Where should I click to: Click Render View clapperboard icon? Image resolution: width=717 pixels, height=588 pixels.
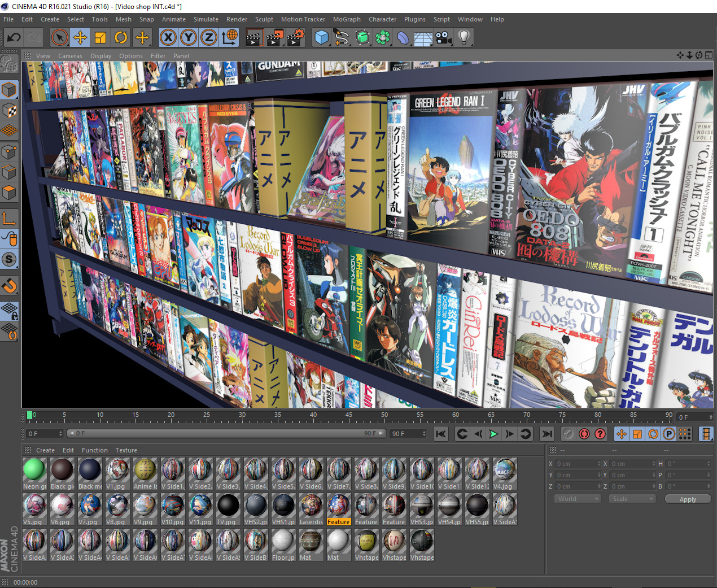coord(255,38)
